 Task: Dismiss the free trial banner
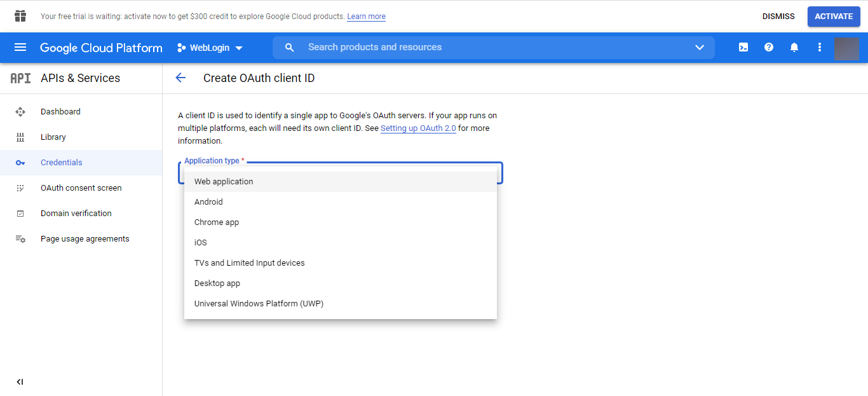[x=778, y=17]
